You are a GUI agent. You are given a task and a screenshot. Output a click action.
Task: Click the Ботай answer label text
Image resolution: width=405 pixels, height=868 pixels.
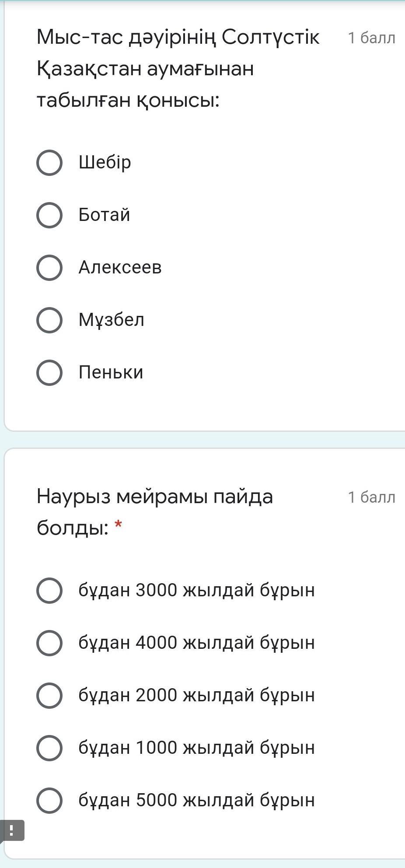[105, 215]
